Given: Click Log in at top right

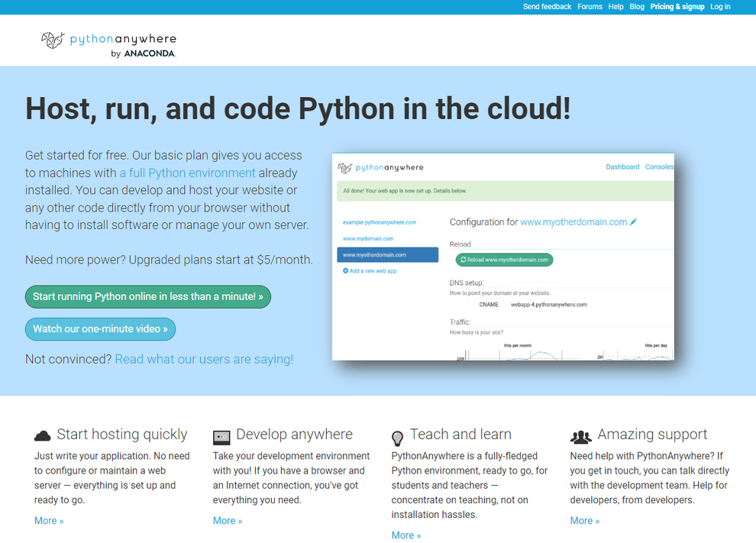Looking at the screenshot, I should click(x=720, y=7).
